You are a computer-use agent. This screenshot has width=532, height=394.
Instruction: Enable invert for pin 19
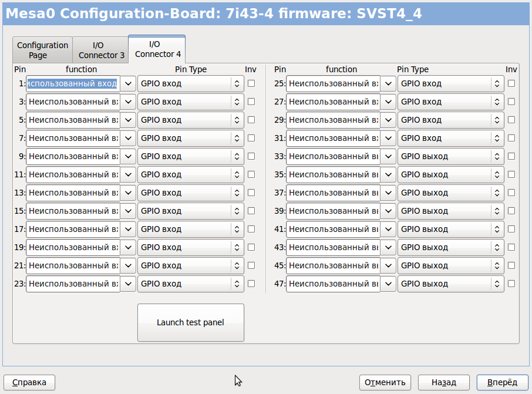pos(251,247)
